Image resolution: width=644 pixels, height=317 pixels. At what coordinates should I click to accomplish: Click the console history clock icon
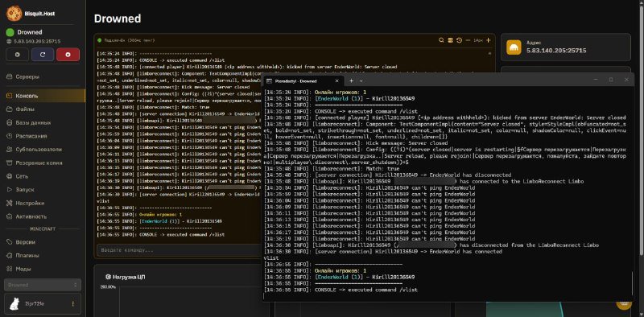tap(459, 40)
